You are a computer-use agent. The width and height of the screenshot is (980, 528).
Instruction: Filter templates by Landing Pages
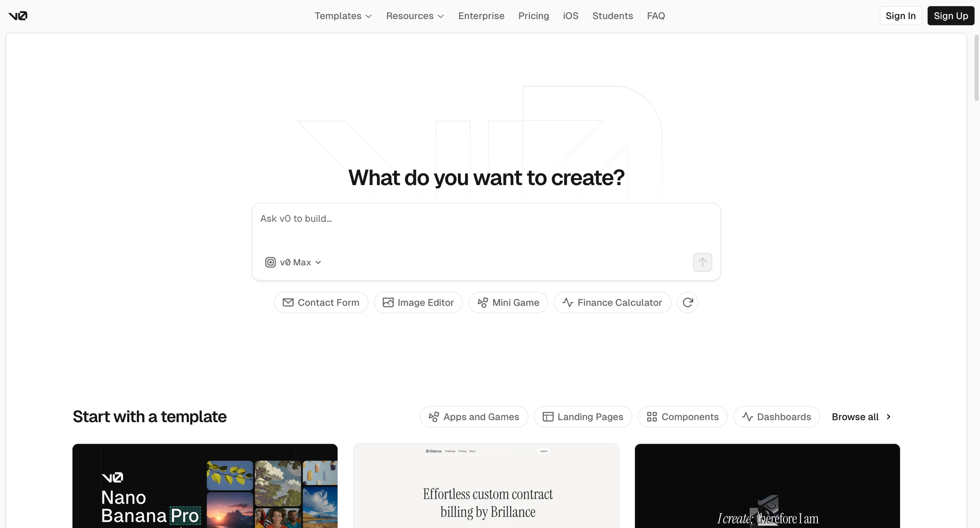(583, 417)
